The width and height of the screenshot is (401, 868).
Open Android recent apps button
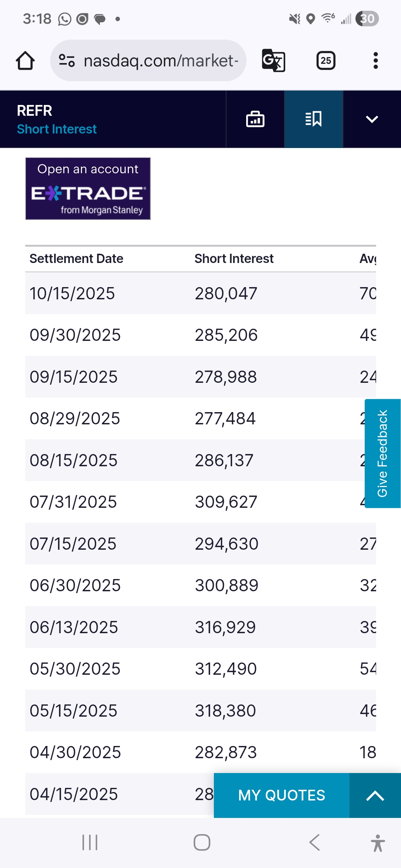pyautogui.click(x=90, y=842)
